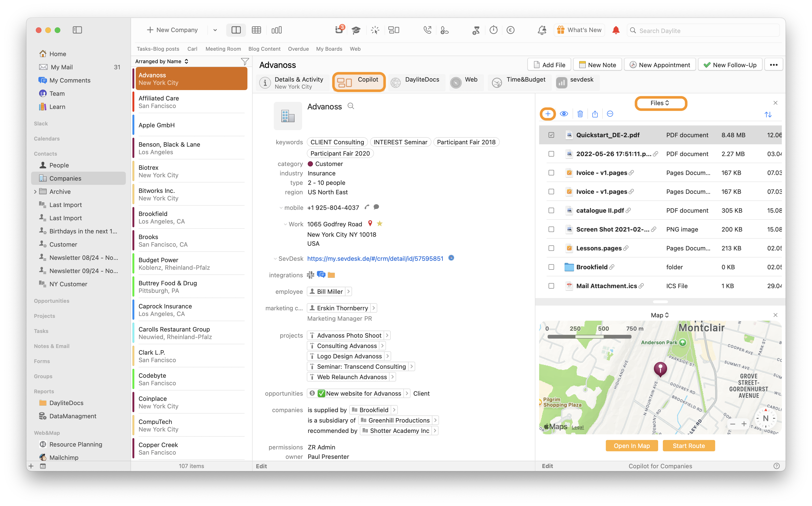
Task: Expand the mobile field disclosure arrow
Action: pyautogui.click(x=281, y=208)
